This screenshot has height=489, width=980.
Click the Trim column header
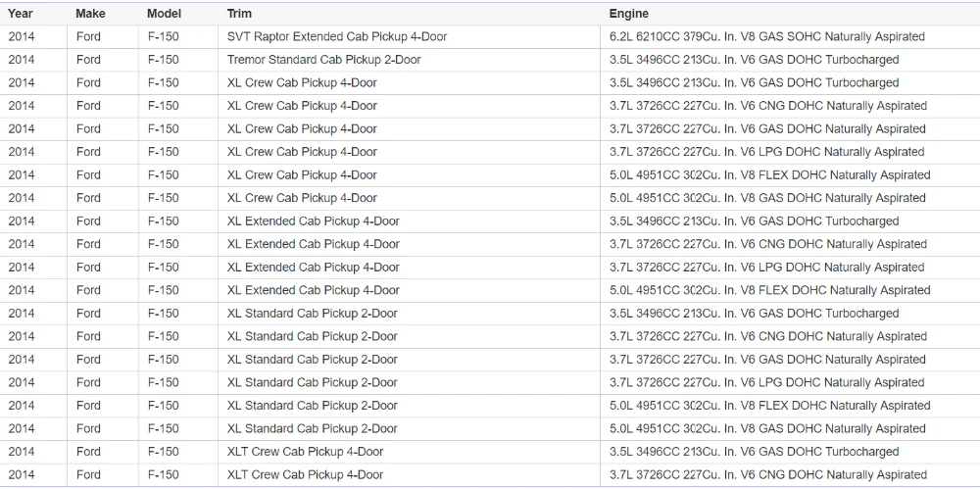tap(239, 14)
